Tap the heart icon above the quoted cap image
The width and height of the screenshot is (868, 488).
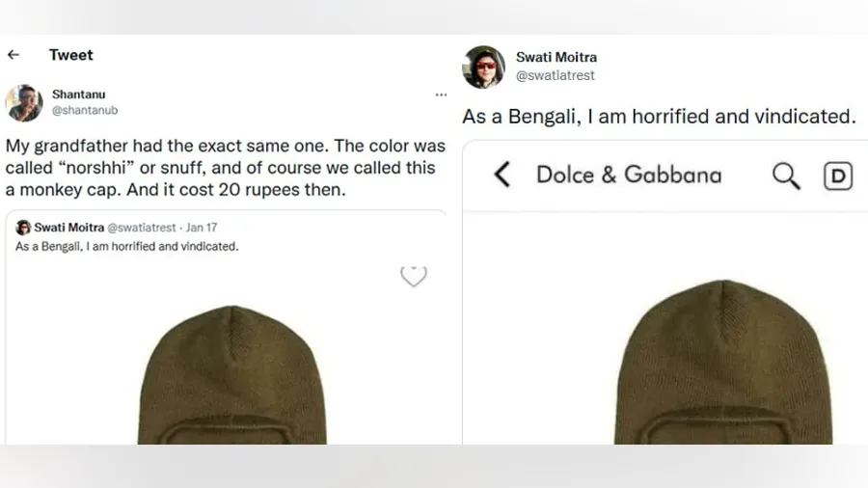(414, 277)
